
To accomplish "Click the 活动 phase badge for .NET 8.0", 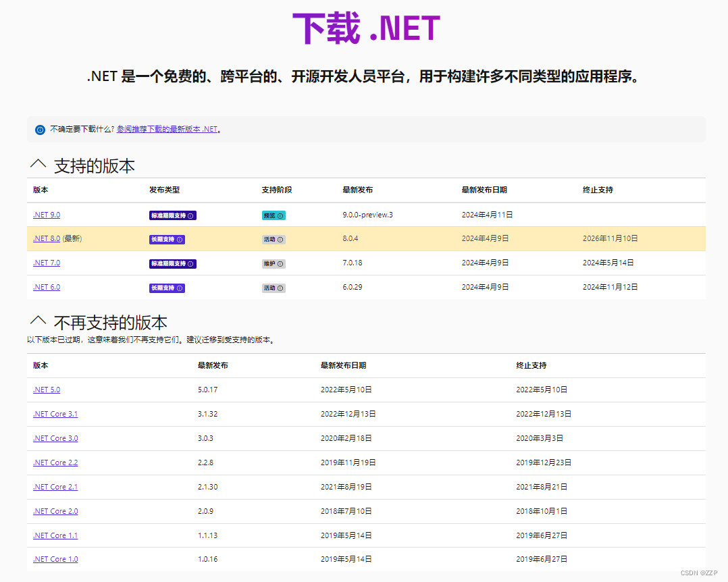I will click(274, 240).
